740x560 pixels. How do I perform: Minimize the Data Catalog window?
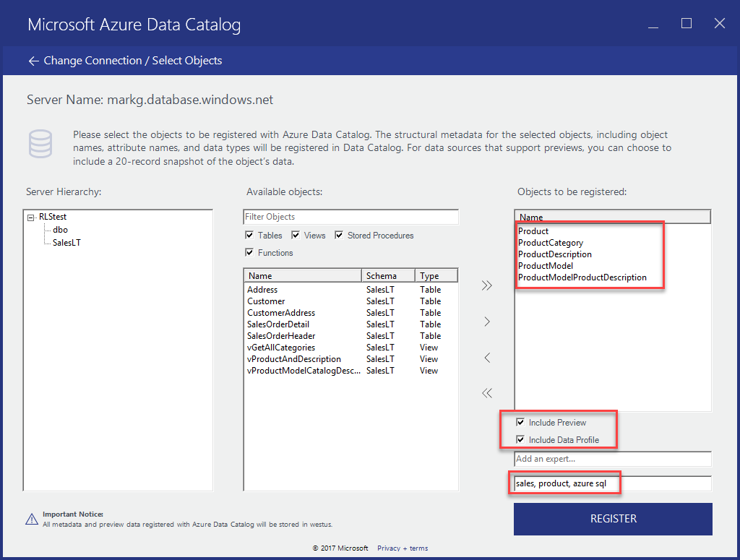653,27
